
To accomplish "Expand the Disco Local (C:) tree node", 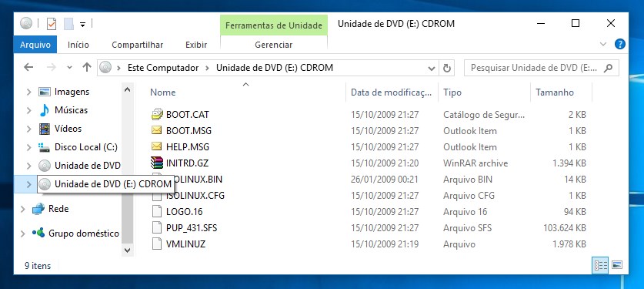I will tap(28, 147).
